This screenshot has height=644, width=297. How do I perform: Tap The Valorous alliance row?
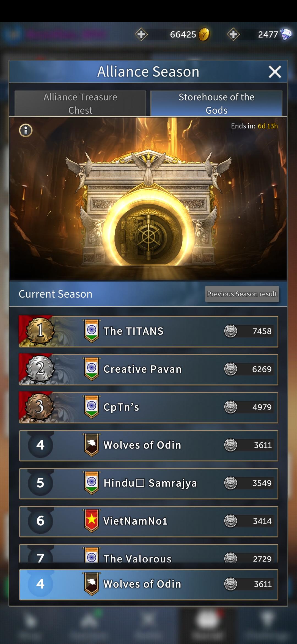148,554
